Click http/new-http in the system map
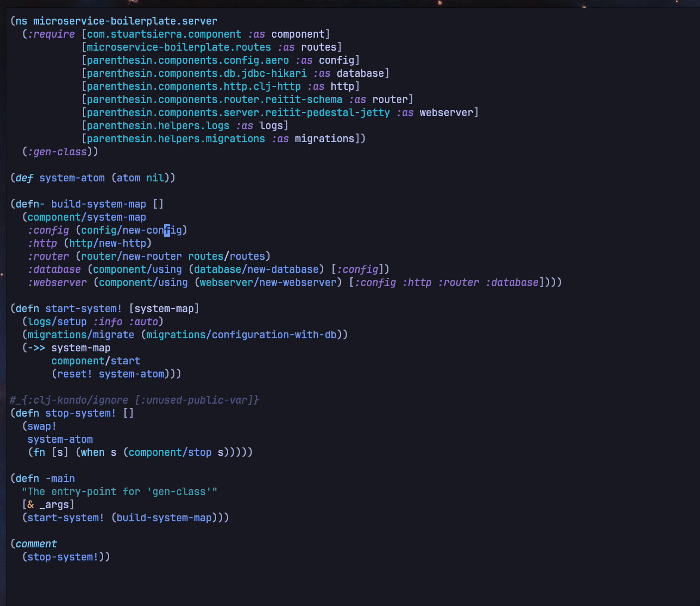700x606 pixels. click(107, 243)
